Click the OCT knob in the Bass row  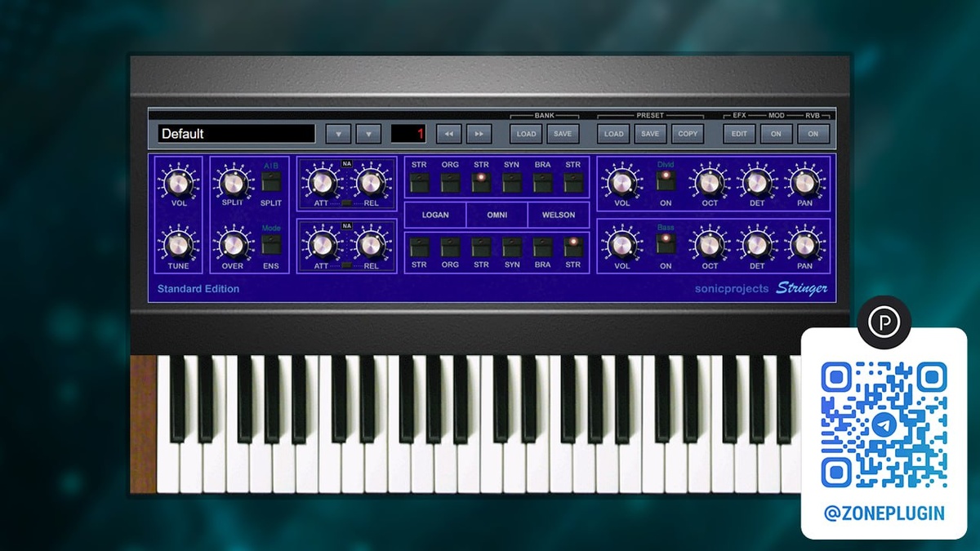[710, 244]
